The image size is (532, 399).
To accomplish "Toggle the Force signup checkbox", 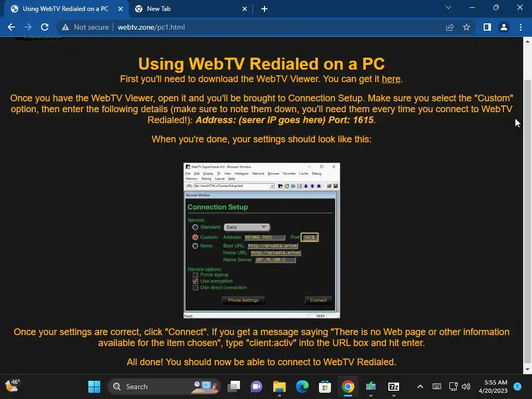I will pos(195,275).
